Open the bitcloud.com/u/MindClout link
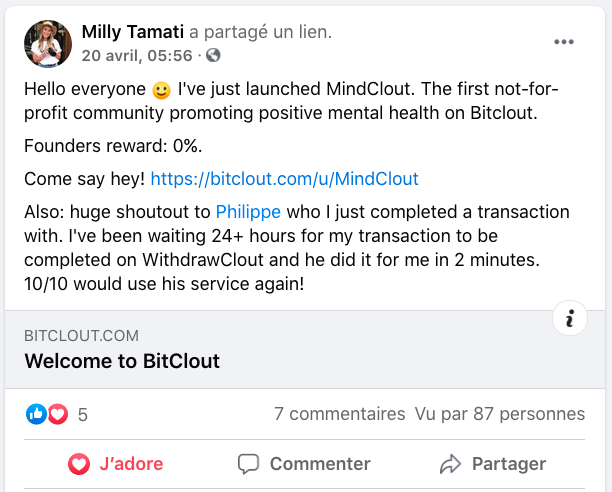612x492 pixels. pyautogui.click(x=284, y=179)
